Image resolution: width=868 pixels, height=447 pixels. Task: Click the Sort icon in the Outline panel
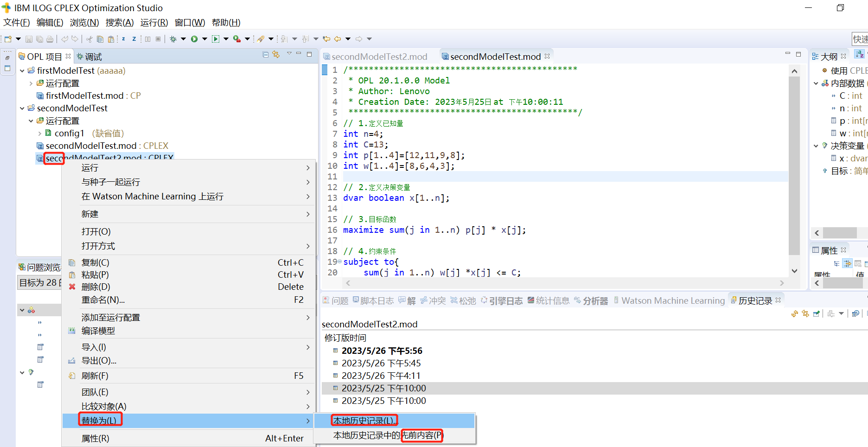click(859, 55)
